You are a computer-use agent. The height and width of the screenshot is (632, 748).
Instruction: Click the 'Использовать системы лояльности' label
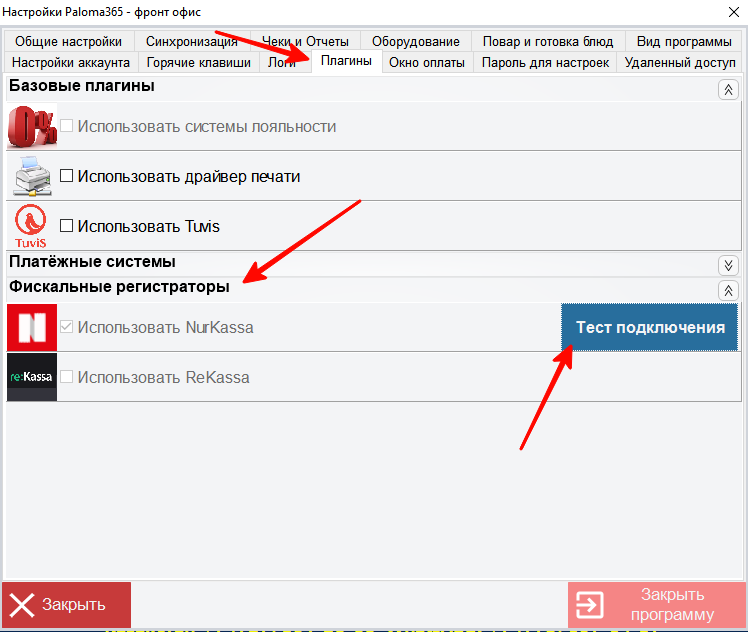207,126
